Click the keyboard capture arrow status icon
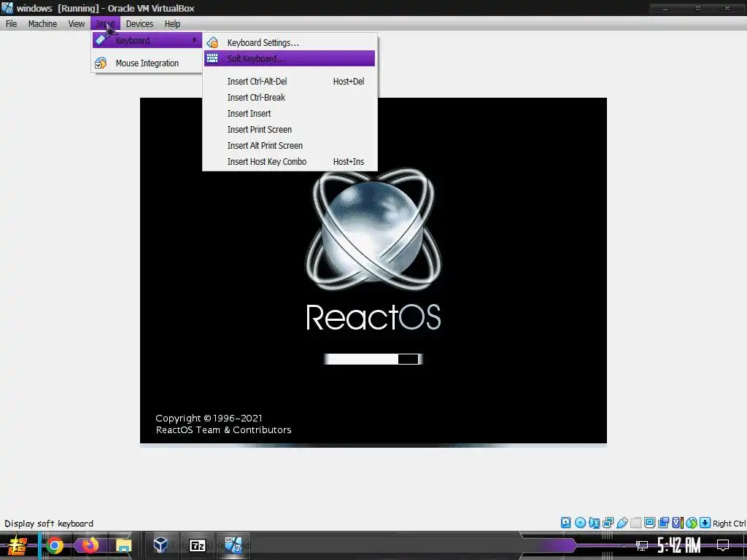Viewport: 747px width, 560px height. tap(705, 523)
